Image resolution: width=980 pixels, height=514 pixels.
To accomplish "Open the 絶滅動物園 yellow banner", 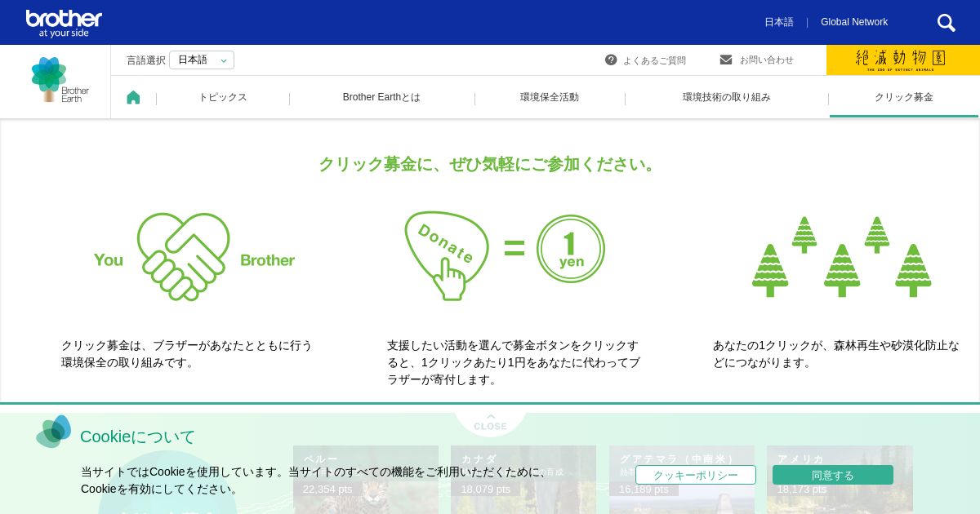I will [x=903, y=60].
